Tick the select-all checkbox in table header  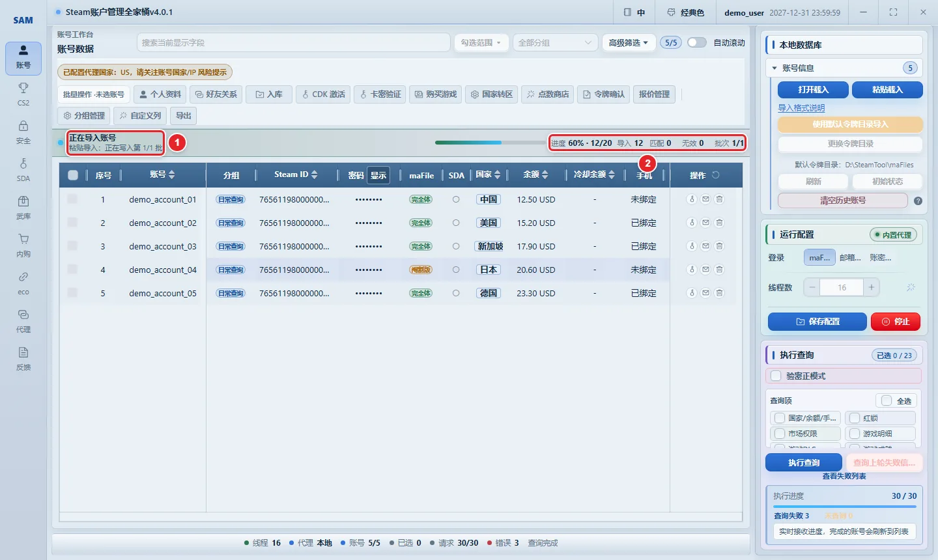(73, 175)
